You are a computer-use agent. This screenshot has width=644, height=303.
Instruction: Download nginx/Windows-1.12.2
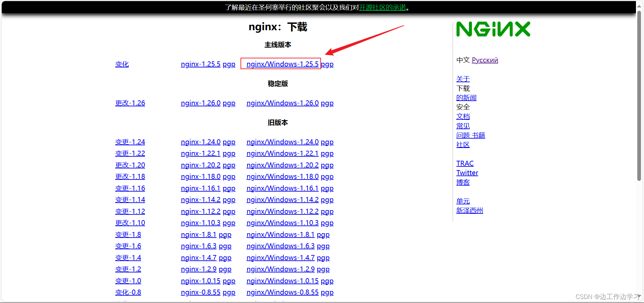282,211
